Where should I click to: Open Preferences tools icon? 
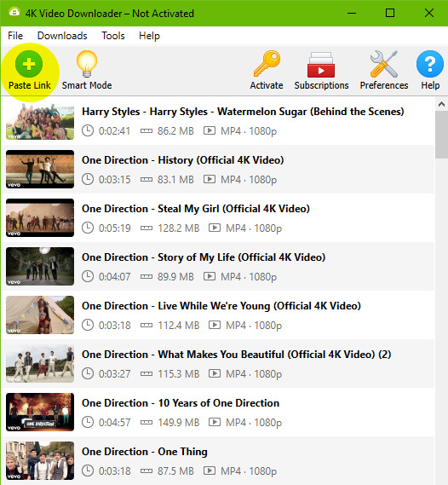(384, 71)
